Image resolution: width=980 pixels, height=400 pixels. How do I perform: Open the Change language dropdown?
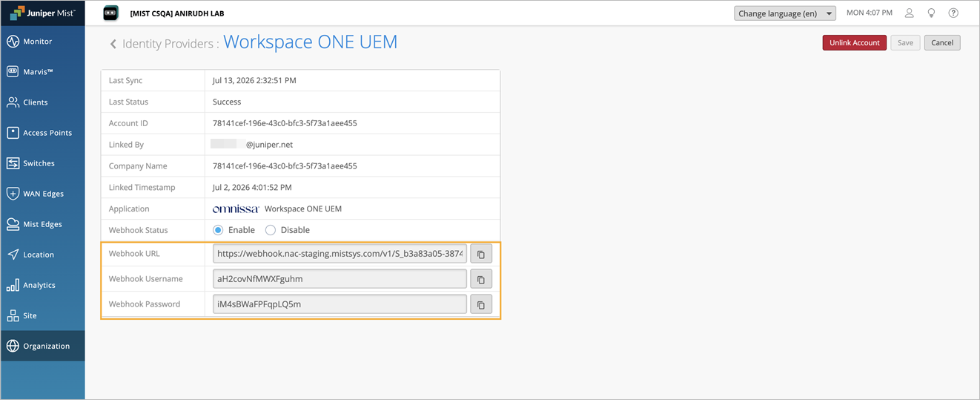[x=785, y=13]
